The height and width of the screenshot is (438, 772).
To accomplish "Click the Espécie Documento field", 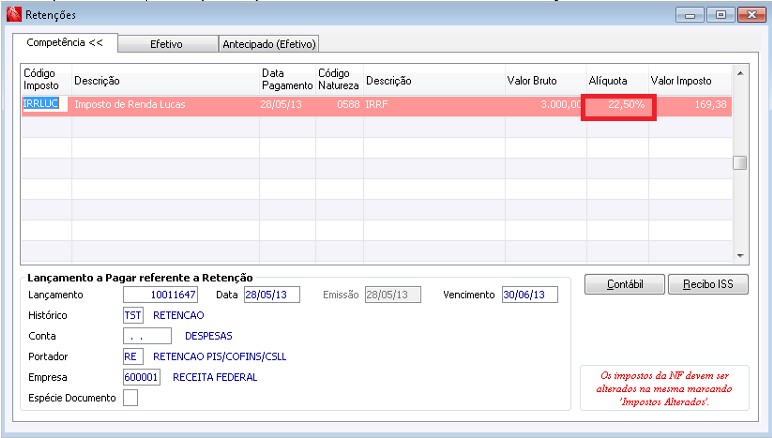I will pos(130,398).
